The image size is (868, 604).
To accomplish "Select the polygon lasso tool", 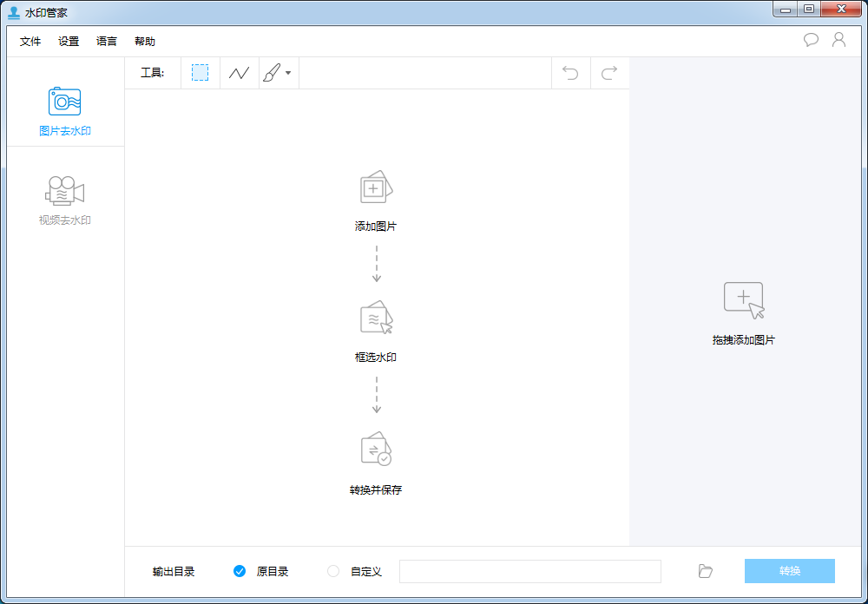I will [x=239, y=73].
